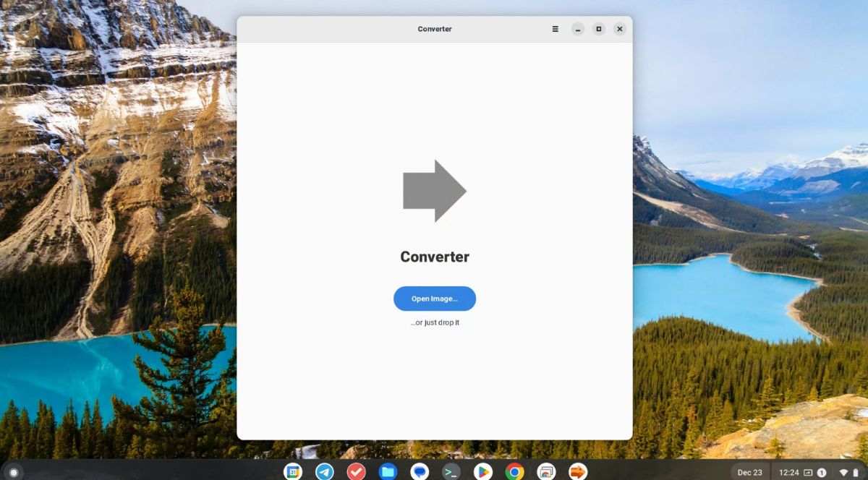
Task: Open the Files app
Action: tap(387, 471)
